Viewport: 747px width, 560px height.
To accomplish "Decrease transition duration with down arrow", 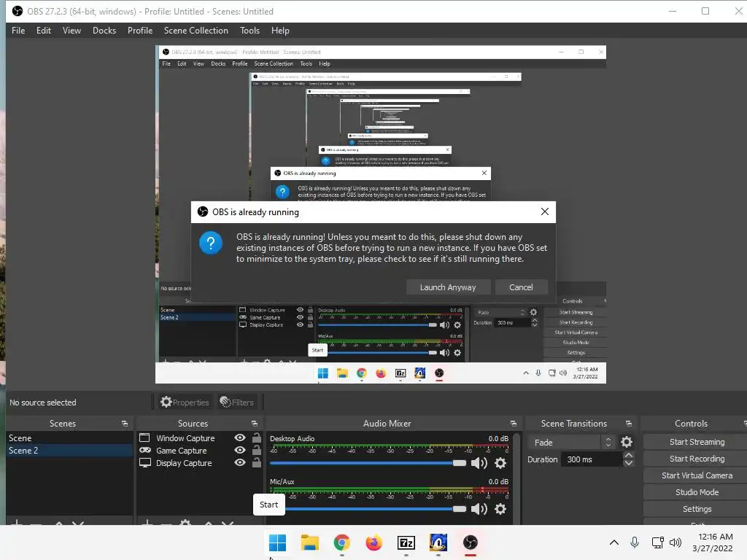I will pyautogui.click(x=628, y=463).
